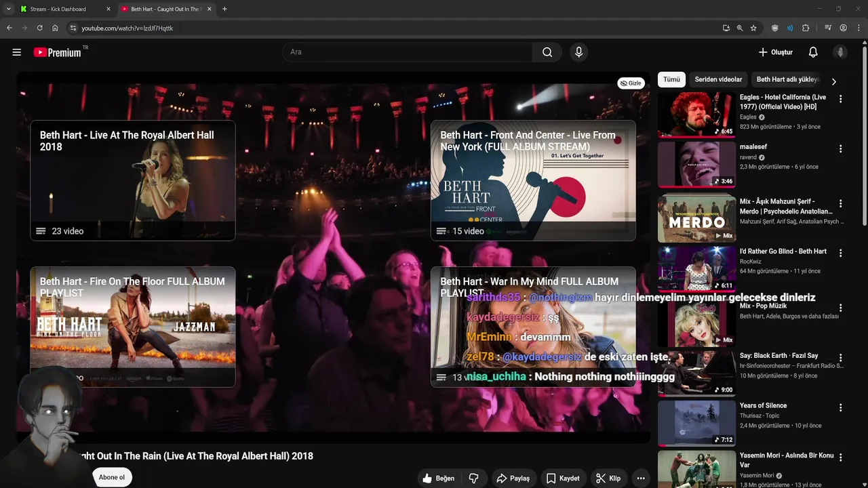Open the zoom level icon in address bar
868x488 pixels.
[740, 28]
